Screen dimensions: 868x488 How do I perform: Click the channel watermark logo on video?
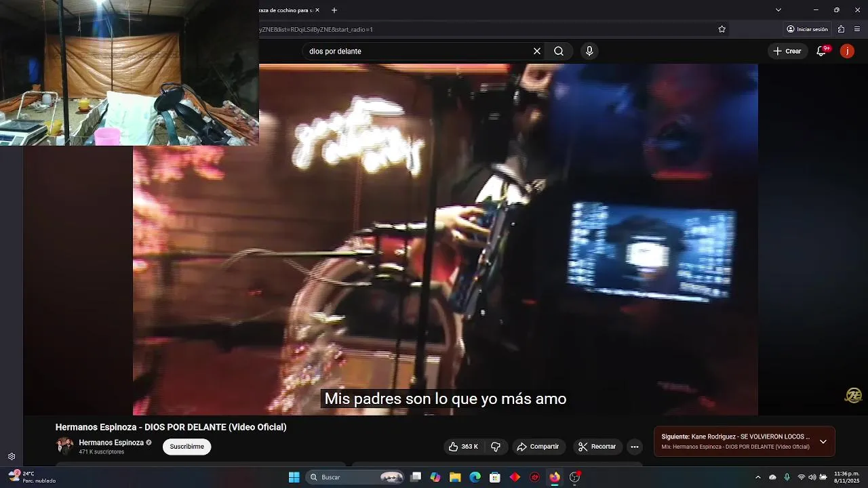[853, 396]
